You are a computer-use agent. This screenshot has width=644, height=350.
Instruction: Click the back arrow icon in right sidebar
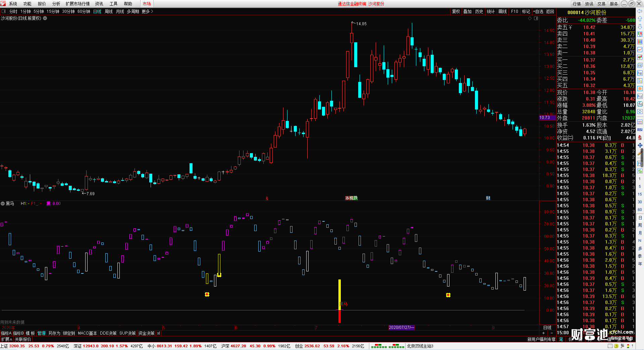(640, 11)
